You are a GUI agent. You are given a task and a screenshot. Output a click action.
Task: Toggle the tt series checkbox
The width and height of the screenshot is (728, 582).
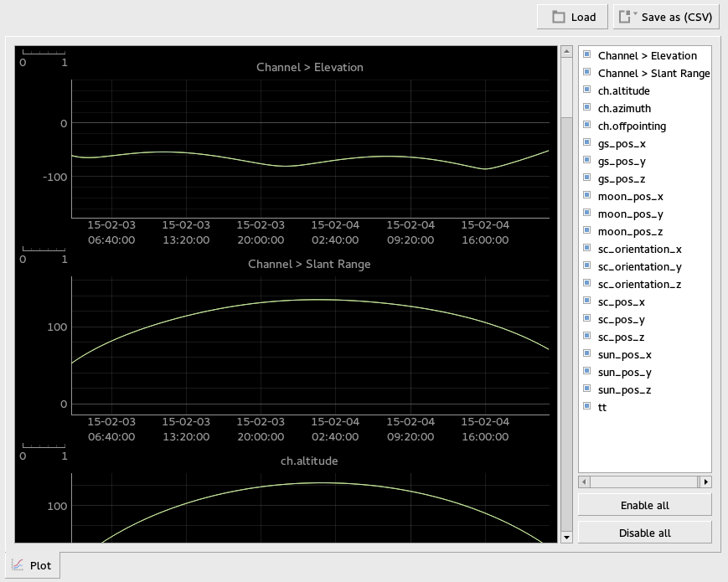coord(587,407)
